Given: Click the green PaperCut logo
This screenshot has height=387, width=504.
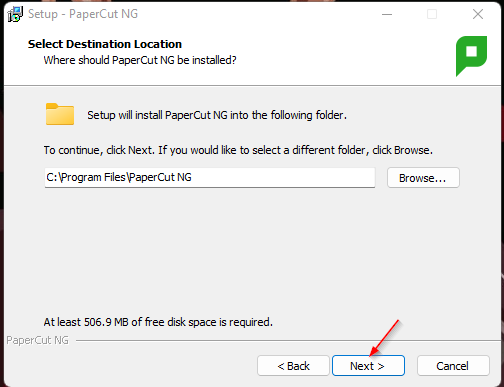Looking at the screenshot, I should click(471, 56).
